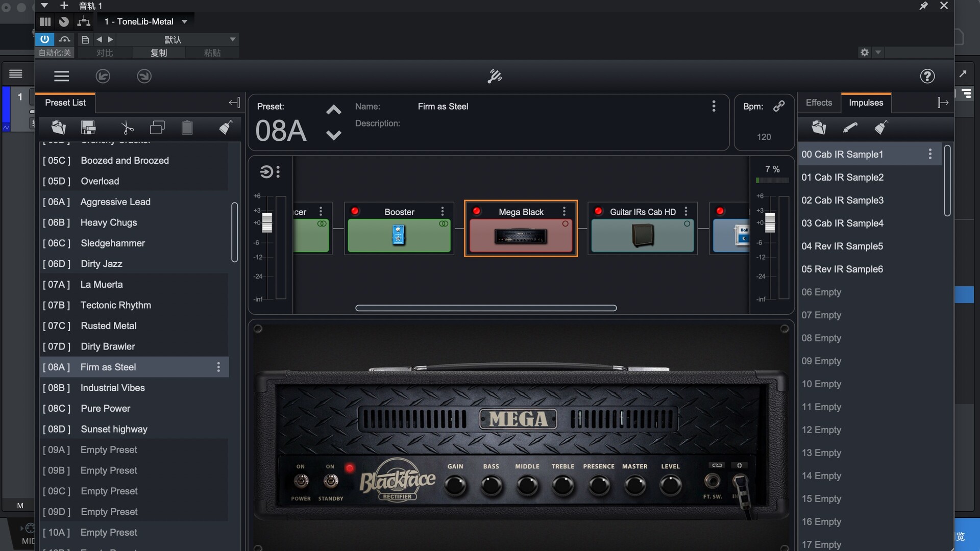Open options for 00 Cab IR Sample1
Viewport: 980px width, 551px height.
930,154
